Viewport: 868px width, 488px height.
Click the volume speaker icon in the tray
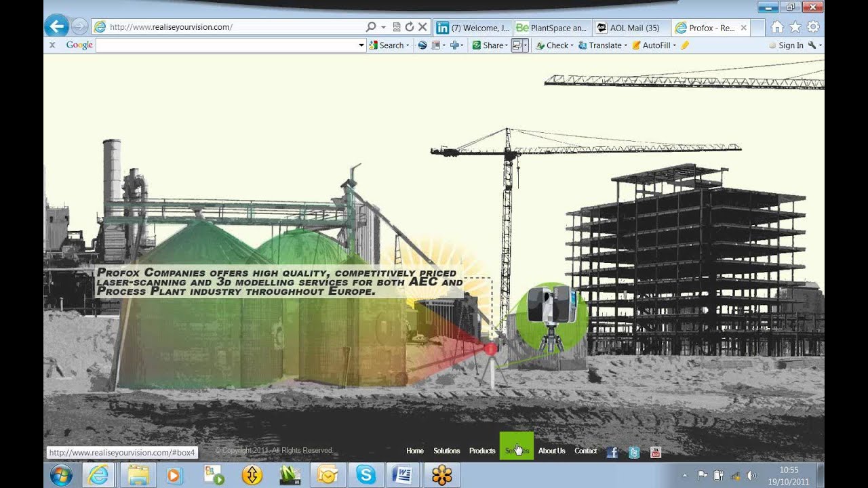click(x=751, y=475)
